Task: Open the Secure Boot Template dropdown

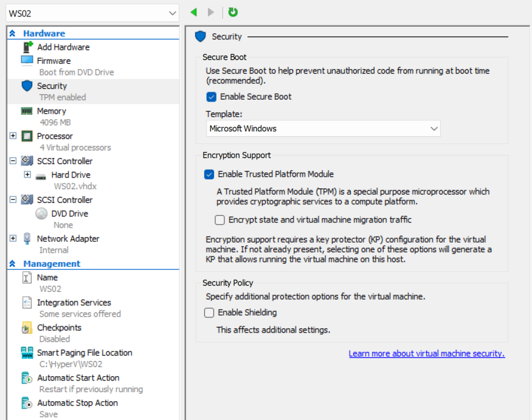Action: point(323,129)
